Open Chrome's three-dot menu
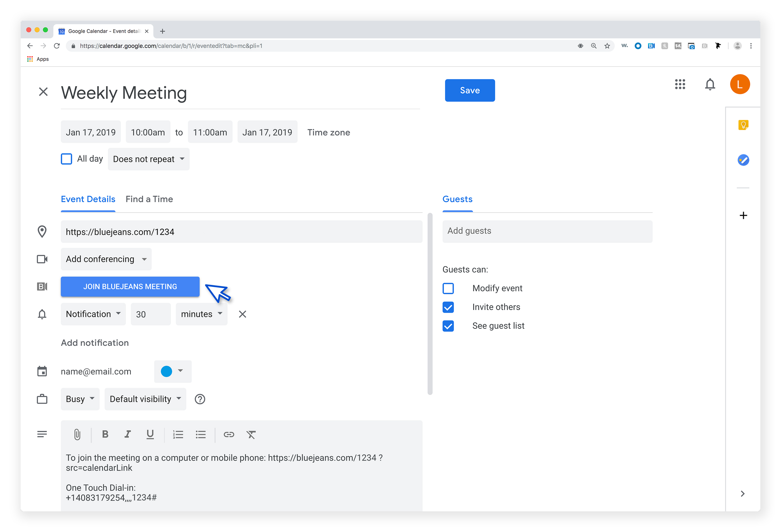Image resolution: width=781 pixels, height=532 pixels. tap(751, 46)
